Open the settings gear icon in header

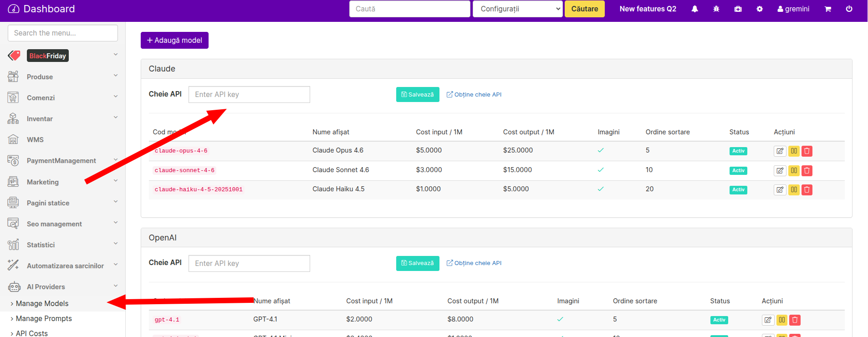tap(760, 9)
